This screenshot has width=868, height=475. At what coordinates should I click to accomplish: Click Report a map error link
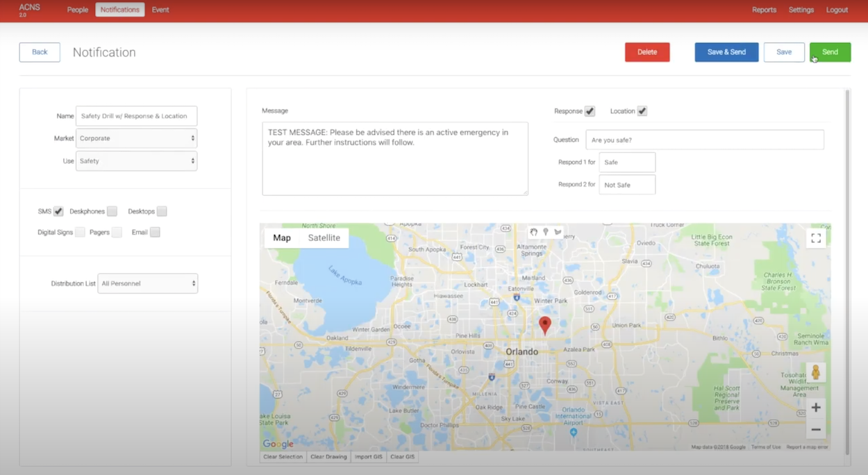(807, 447)
